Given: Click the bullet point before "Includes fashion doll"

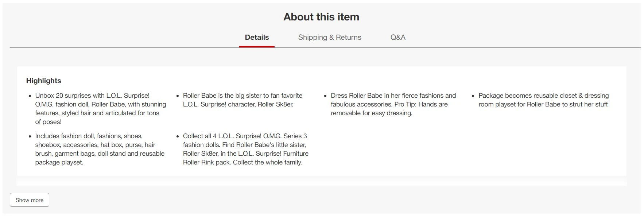Looking at the screenshot, I should pyautogui.click(x=30, y=136).
